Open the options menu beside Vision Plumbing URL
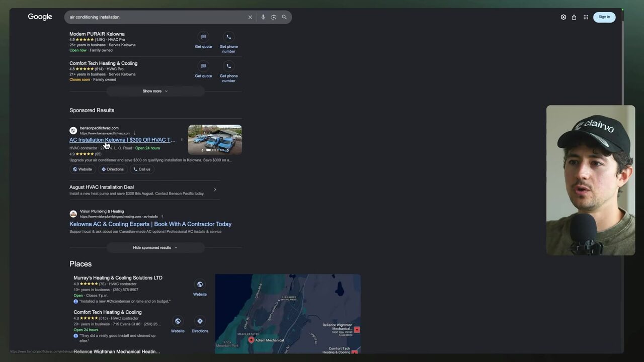Image resolution: width=644 pixels, height=362 pixels. tap(162, 217)
